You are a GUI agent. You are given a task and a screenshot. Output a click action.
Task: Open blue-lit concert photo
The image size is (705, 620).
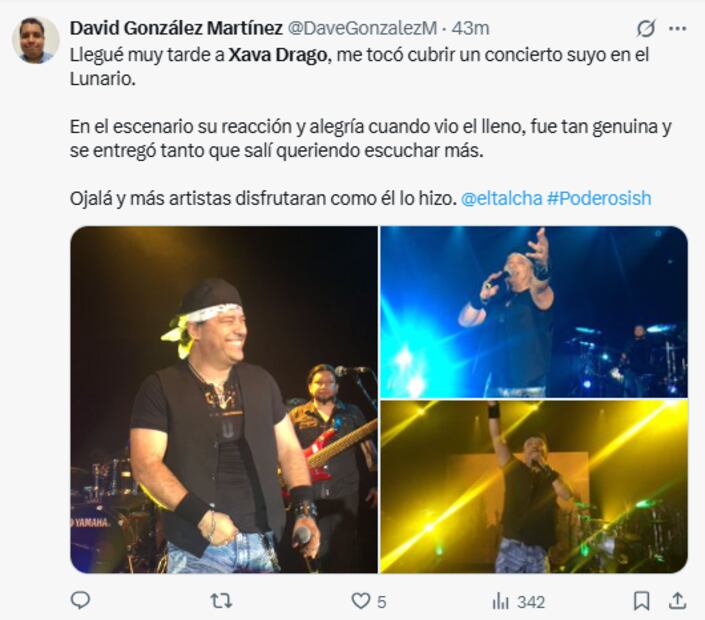(x=534, y=312)
